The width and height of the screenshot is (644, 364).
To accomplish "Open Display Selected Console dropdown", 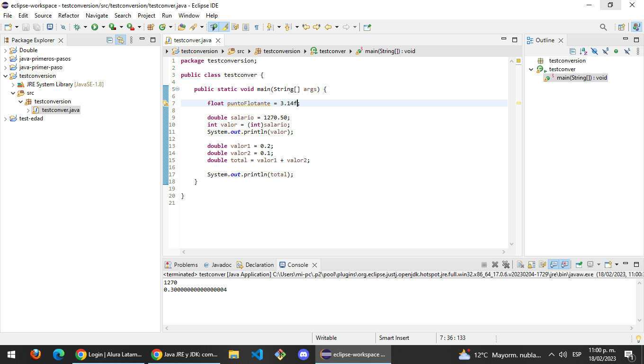I will [599, 264].
